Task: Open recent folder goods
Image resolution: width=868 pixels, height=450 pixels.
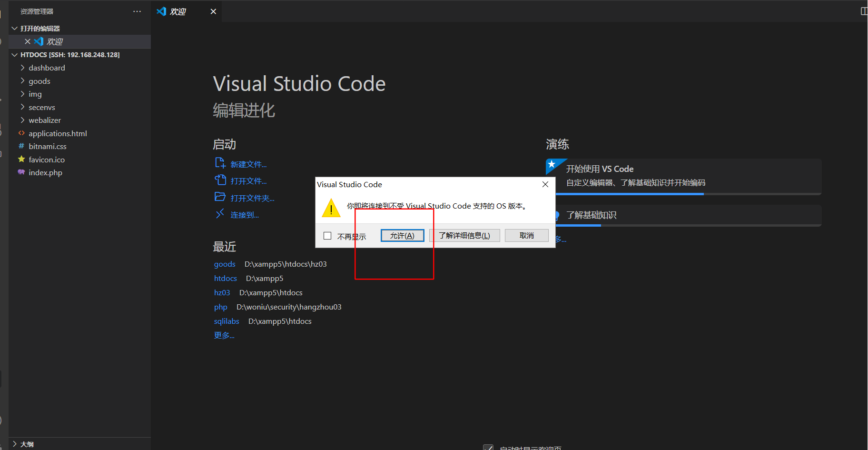Action: 225,264
